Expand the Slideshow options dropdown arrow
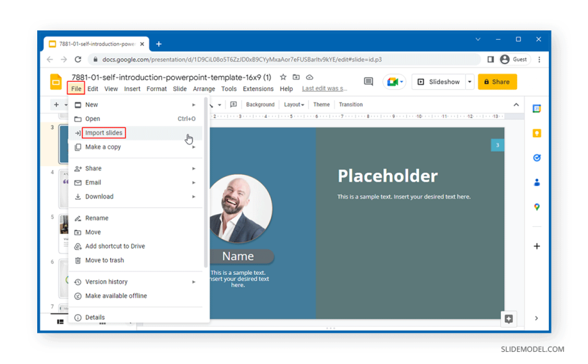The image size is (588, 364). point(470,82)
